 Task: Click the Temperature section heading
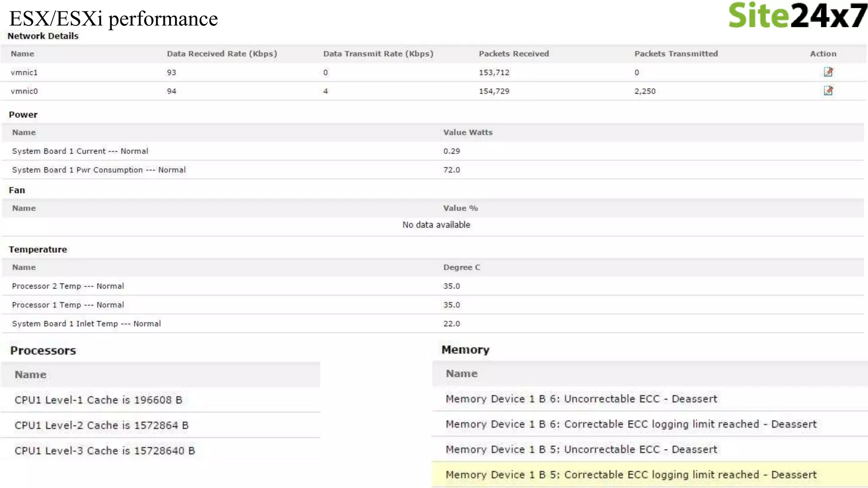click(38, 250)
